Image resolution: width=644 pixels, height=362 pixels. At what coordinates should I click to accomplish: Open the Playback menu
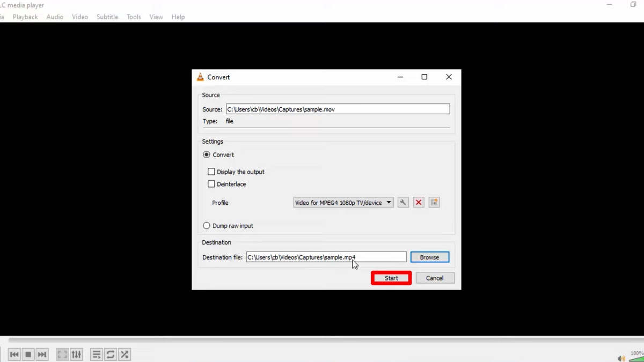click(x=25, y=17)
